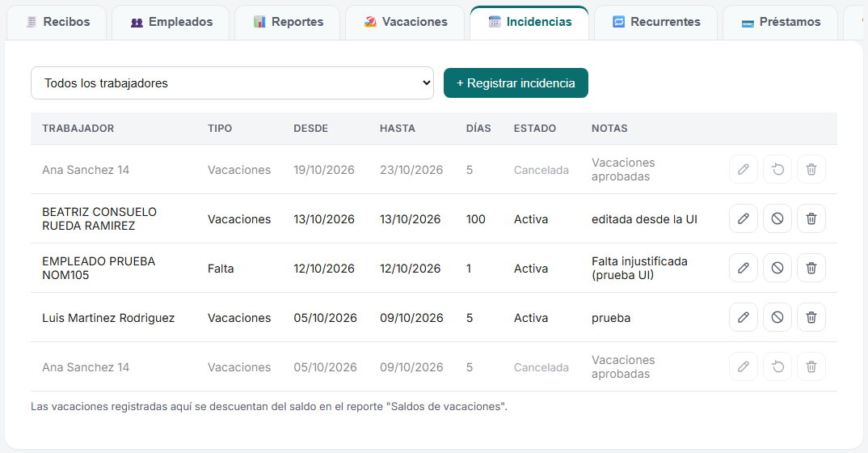Delete the BEATRIZ CONSUELO RUEDA RAMIREZ incidence
The width and height of the screenshot is (868, 453).
(x=811, y=218)
